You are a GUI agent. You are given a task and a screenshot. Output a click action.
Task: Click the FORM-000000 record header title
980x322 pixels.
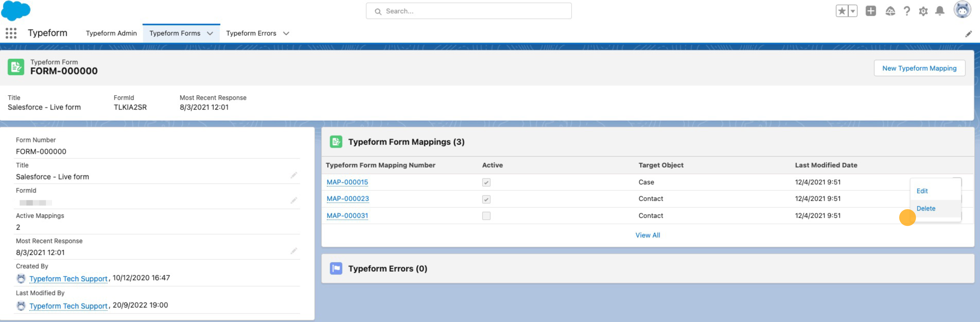point(64,71)
